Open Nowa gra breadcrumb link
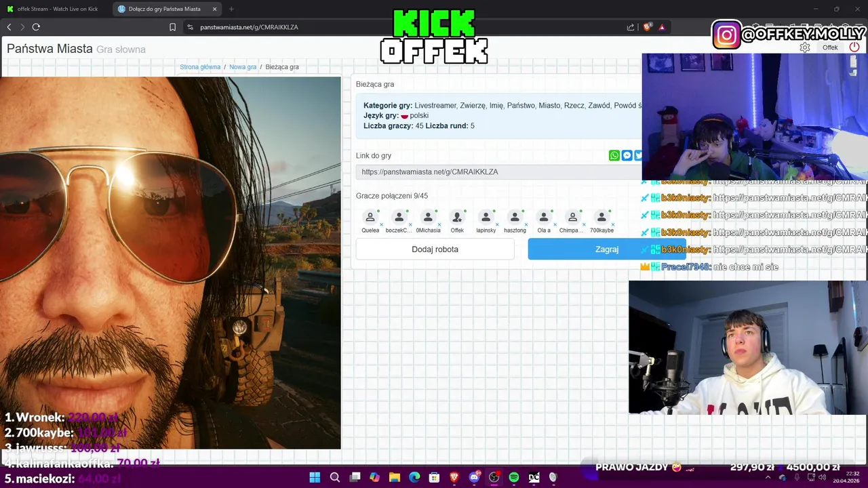 click(243, 67)
